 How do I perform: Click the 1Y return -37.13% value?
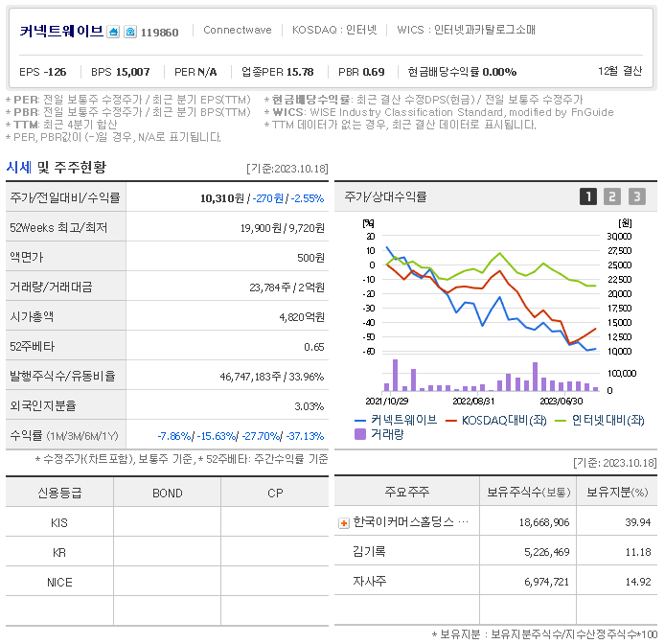click(x=305, y=436)
